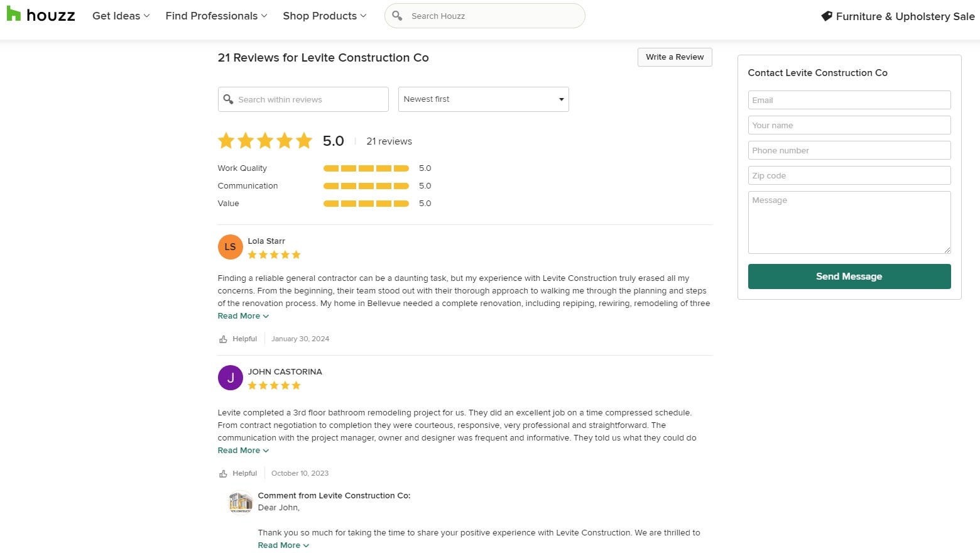Click the thumbs-up icon under Lola Starr's review
The width and height of the screenshot is (980, 553).
coord(223,339)
